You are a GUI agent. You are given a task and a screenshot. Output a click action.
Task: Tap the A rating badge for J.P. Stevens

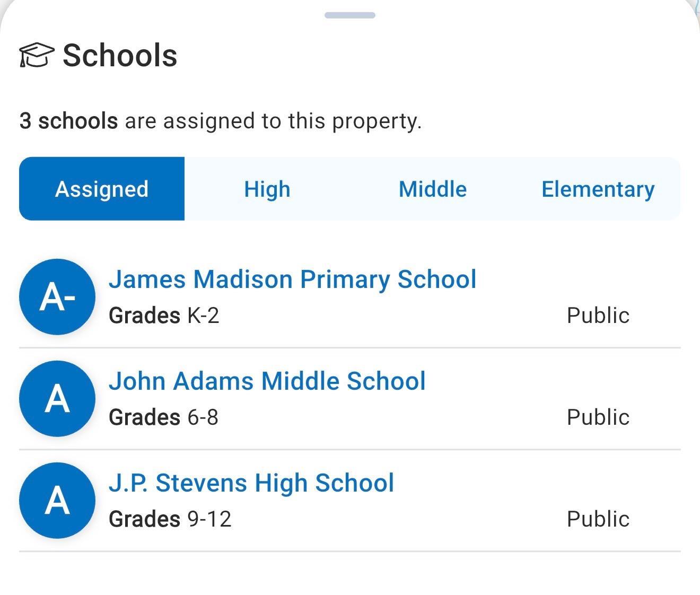(x=57, y=501)
